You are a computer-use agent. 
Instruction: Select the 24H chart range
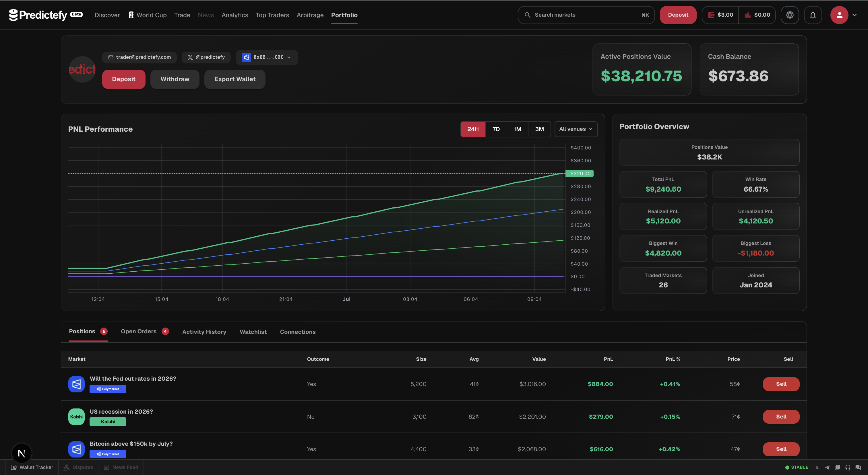click(473, 129)
